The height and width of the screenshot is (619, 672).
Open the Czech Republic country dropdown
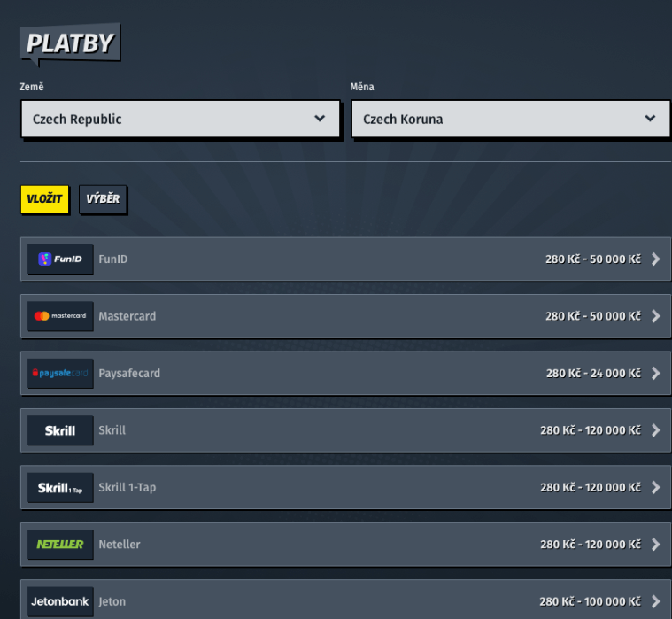(x=180, y=119)
